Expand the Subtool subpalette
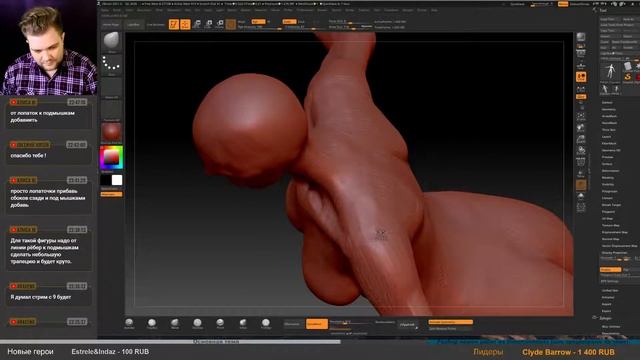This screenshot has height=360, width=640. click(x=607, y=102)
